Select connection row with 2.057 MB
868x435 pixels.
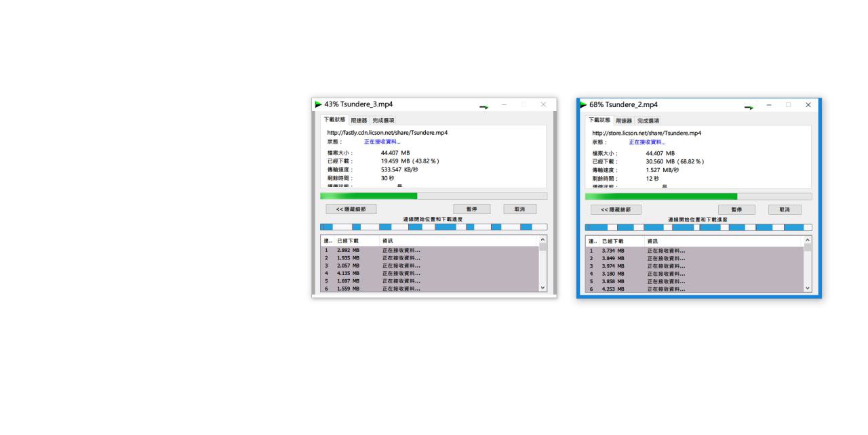429,266
